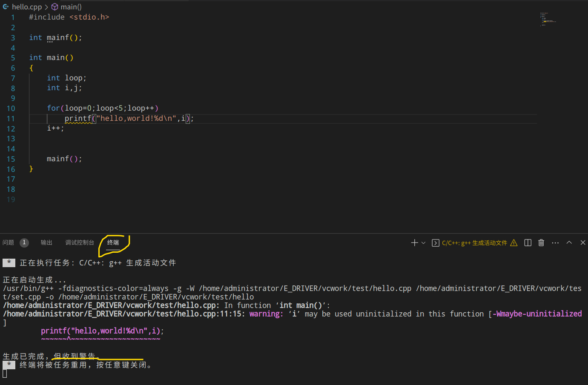Image resolution: width=588 pixels, height=385 pixels.
Task: Select the C/C++: g++ 生成活动文件 terminal task
Action: (474, 243)
